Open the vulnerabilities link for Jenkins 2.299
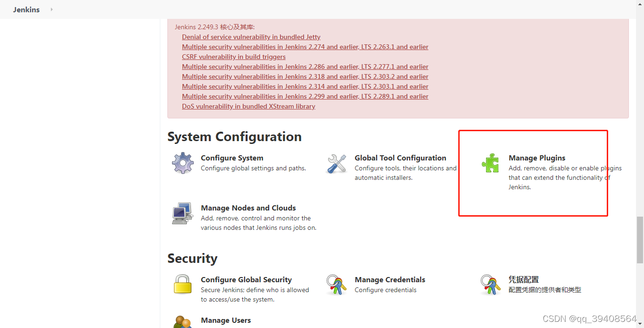The image size is (644, 328). [x=305, y=96]
